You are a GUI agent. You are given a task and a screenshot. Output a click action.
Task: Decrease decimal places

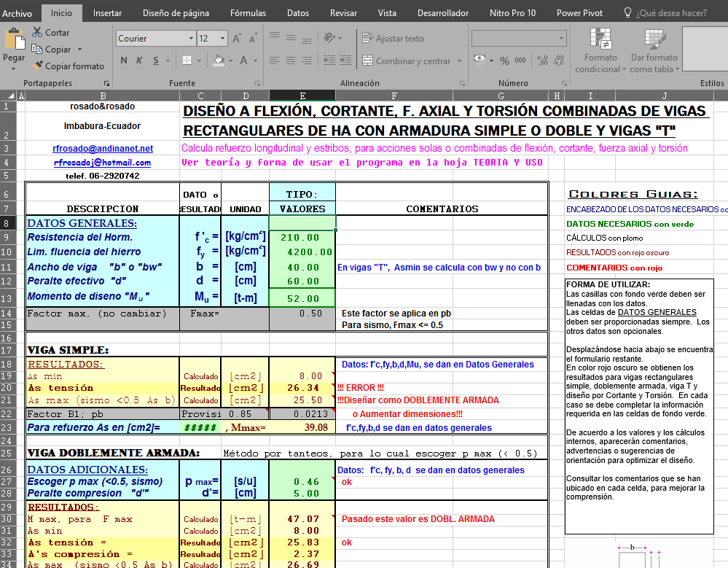[x=558, y=61]
